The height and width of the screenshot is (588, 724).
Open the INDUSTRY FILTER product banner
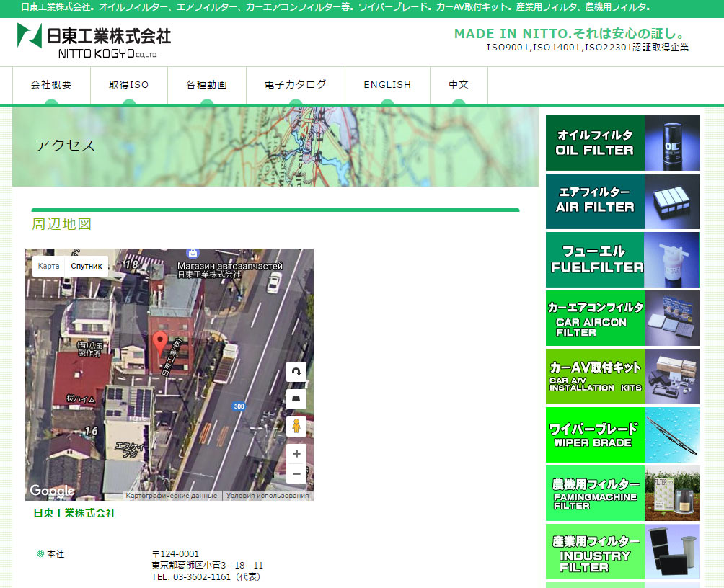[622, 551]
